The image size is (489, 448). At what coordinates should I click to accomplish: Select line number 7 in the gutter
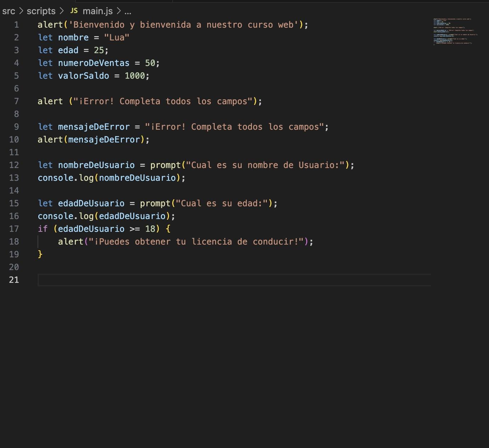pos(16,101)
